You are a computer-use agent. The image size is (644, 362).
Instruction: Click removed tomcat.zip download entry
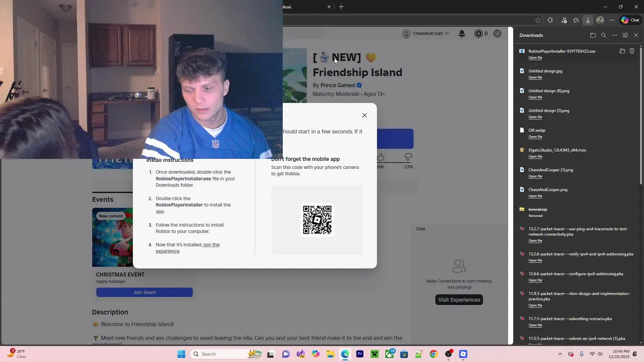pyautogui.click(x=577, y=212)
